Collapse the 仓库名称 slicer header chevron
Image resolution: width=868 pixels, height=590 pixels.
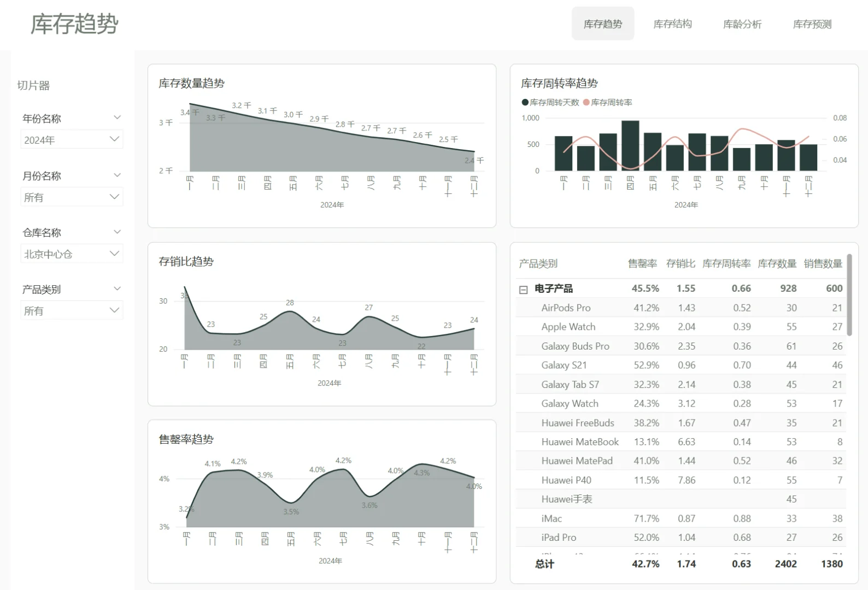click(117, 232)
